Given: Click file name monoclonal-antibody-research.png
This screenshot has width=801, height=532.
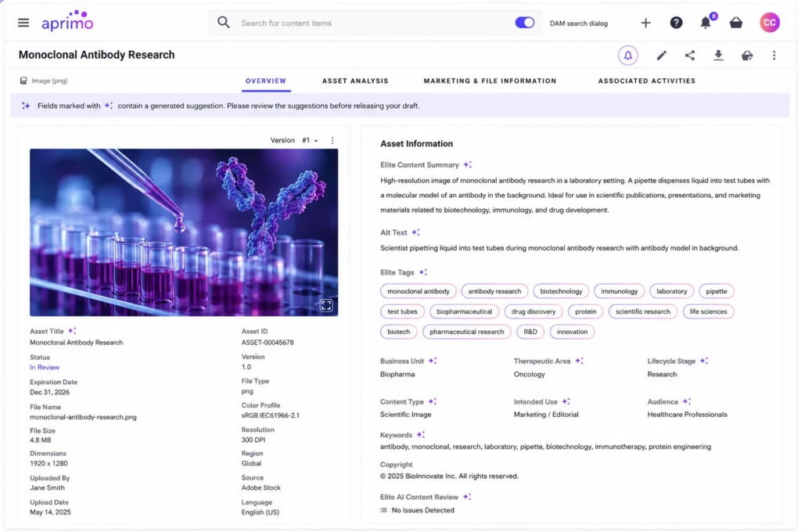Looking at the screenshot, I should tap(83, 417).
